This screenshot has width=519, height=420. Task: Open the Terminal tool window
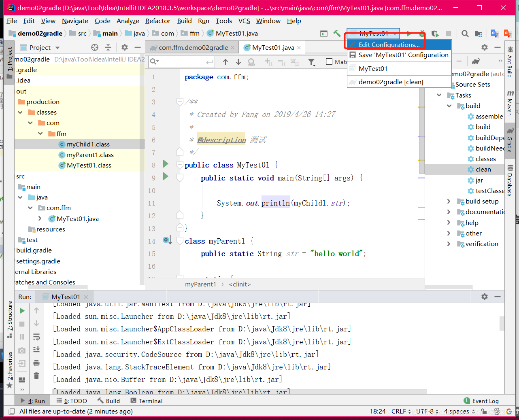tap(146, 401)
